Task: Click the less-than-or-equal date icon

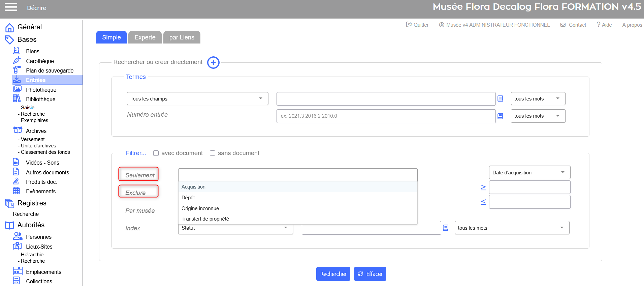Action: click(483, 202)
